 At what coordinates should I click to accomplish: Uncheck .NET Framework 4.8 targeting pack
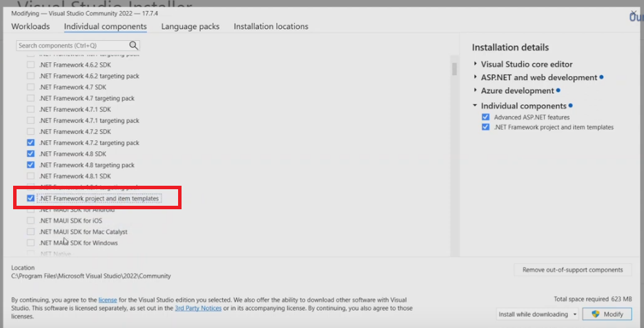[x=31, y=164]
